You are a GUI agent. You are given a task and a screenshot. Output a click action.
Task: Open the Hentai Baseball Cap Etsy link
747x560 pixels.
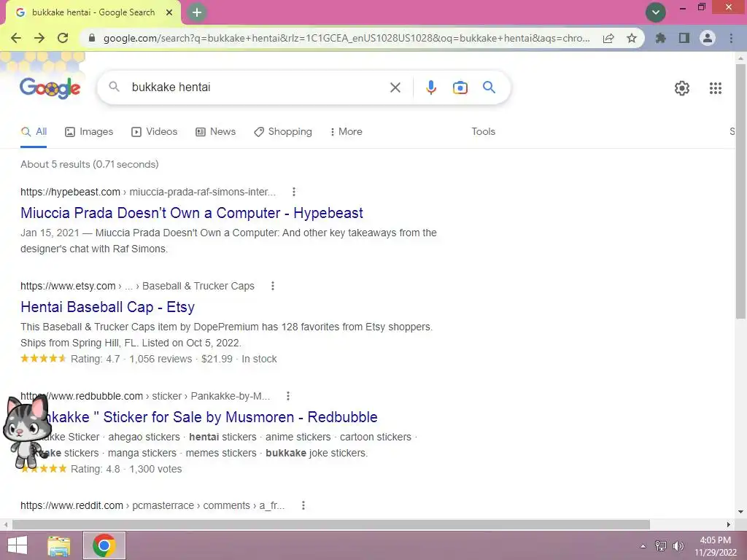108,307
